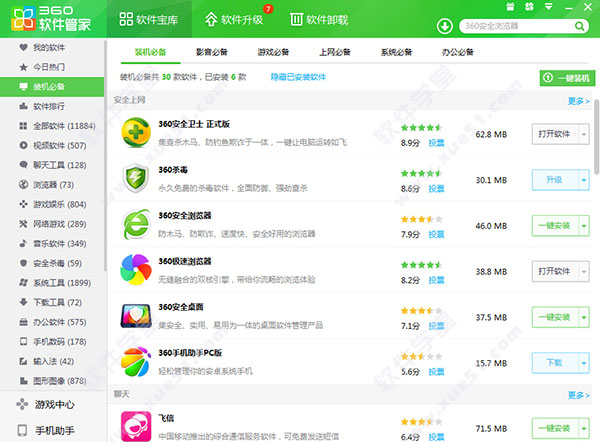Click the star rating of 360安全桌面
Viewport: 600px width, 442px height.
tap(421, 310)
